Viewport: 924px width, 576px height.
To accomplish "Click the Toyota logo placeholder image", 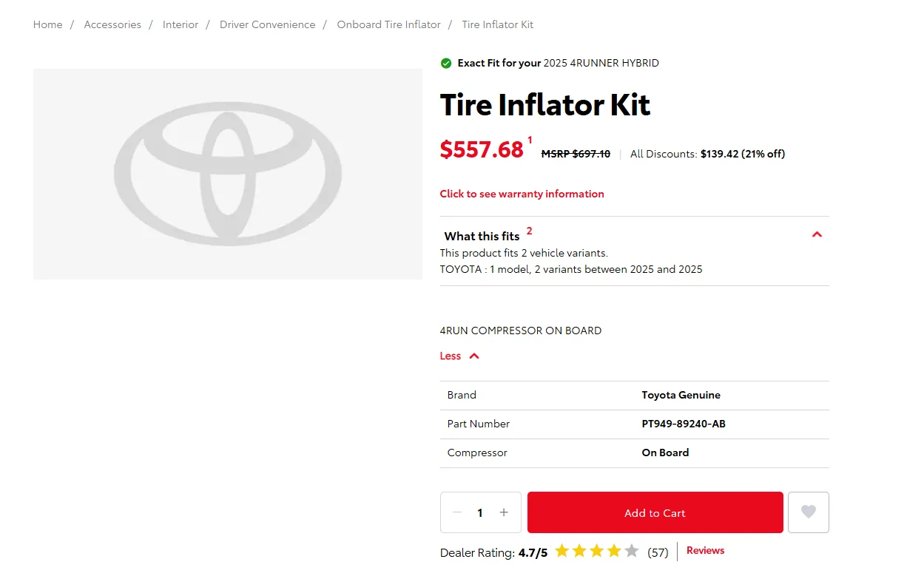I will pos(227,174).
